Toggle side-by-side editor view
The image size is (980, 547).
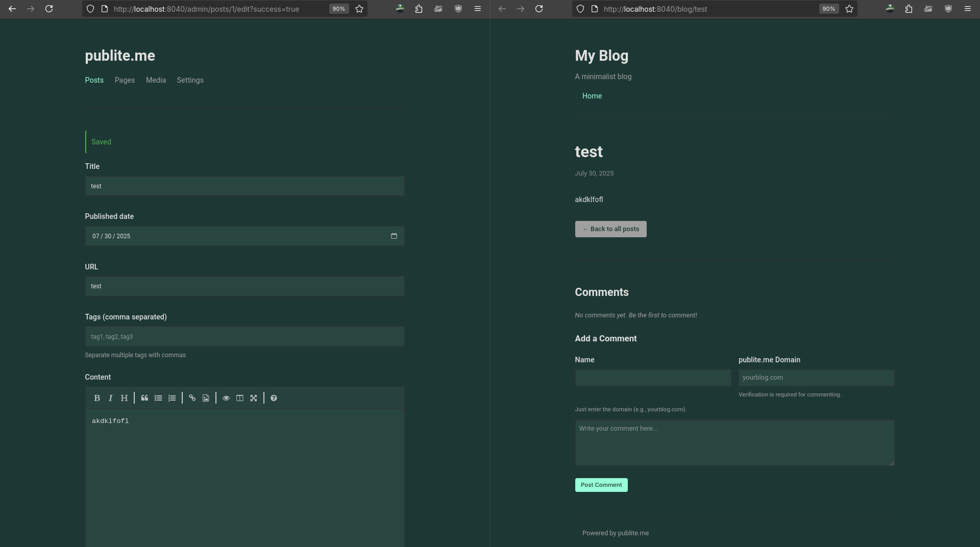click(240, 398)
